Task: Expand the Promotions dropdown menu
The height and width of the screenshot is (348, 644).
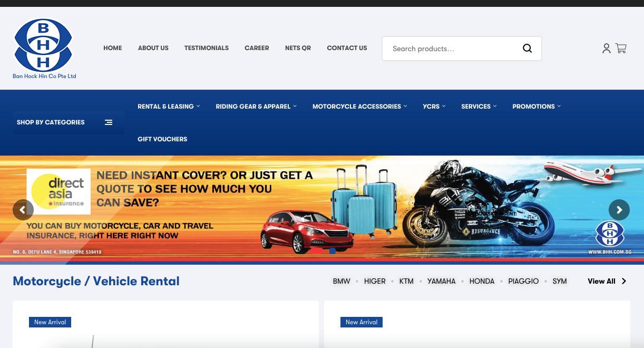Action: [536, 107]
